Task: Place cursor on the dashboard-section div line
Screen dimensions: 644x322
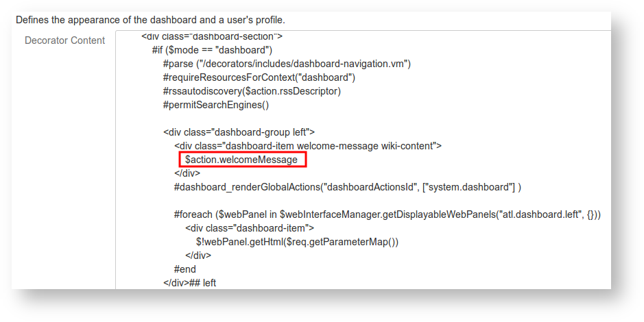Action: (x=212, y=36)
